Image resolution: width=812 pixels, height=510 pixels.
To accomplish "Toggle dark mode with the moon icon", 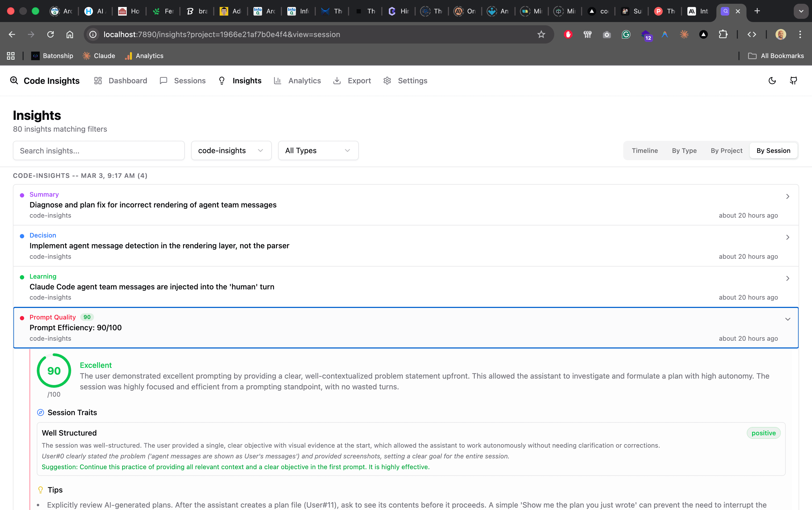I will [x=772, y=81].
